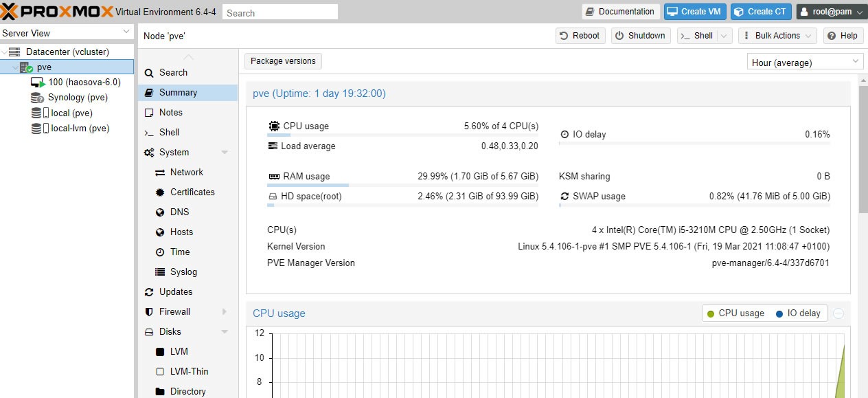Click the CPU usage progress bar
Screen dimensions: 868x398
[402, 135]
